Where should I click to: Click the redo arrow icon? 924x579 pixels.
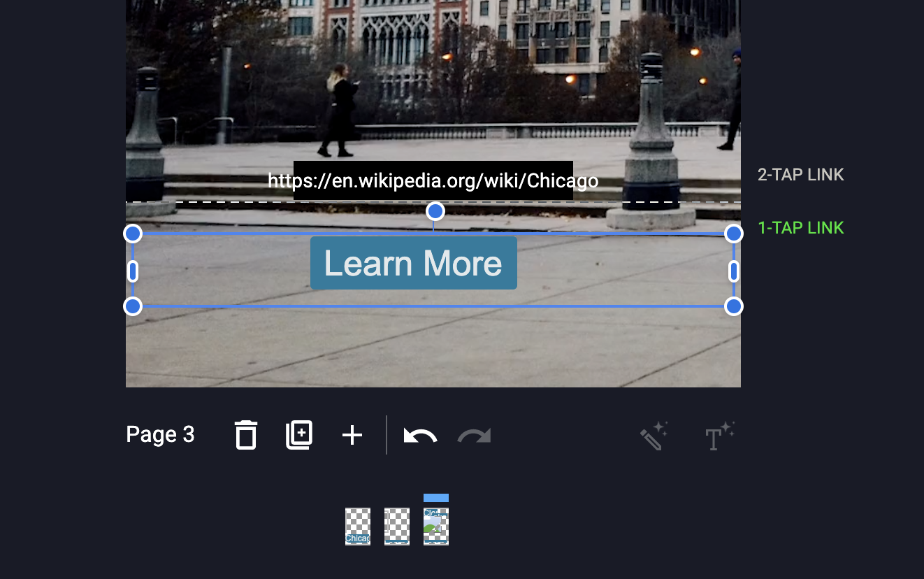(474, 436)
